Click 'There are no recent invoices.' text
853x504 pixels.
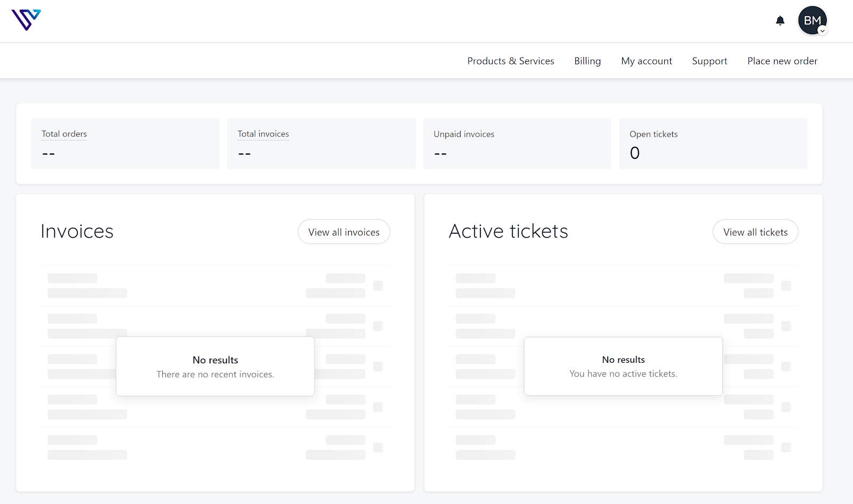pos(215,375)
